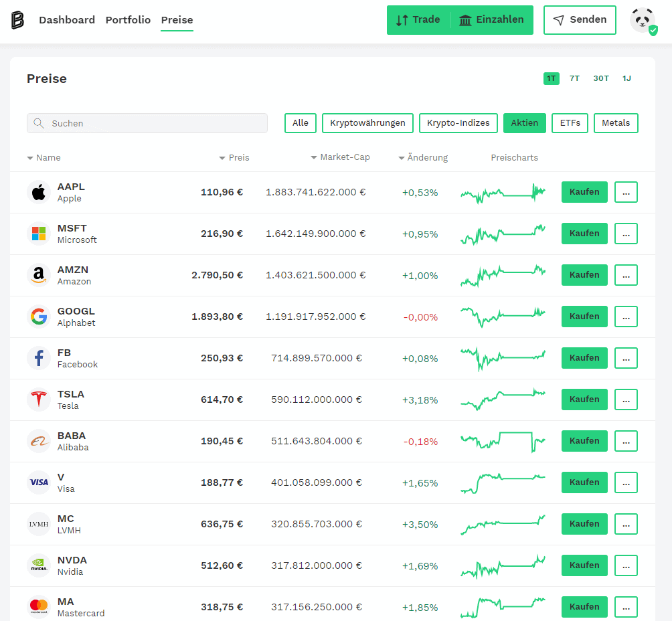Click the Preischarts column header
The image size is (672, 621).
[x=514, y=158]
